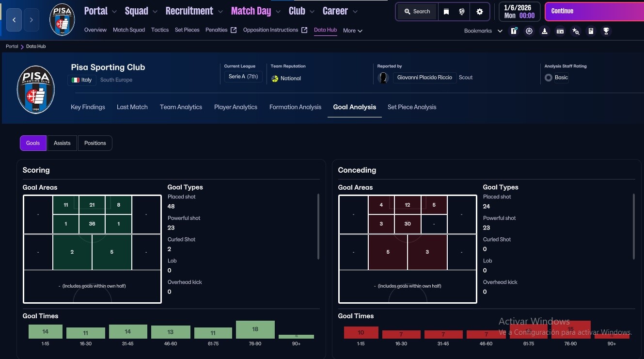
Task: Select the Goals view toggle
Action: [33, 143]
